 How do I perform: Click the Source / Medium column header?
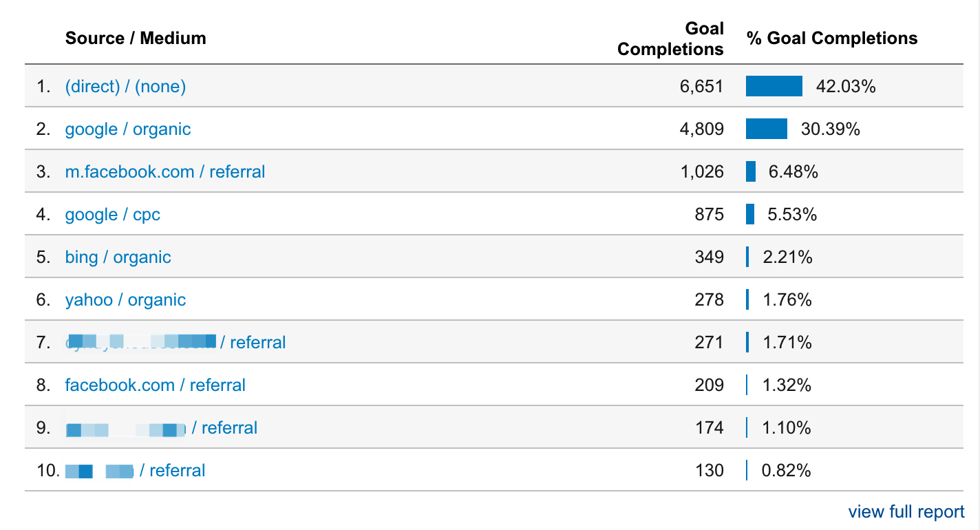coord(136,38)
